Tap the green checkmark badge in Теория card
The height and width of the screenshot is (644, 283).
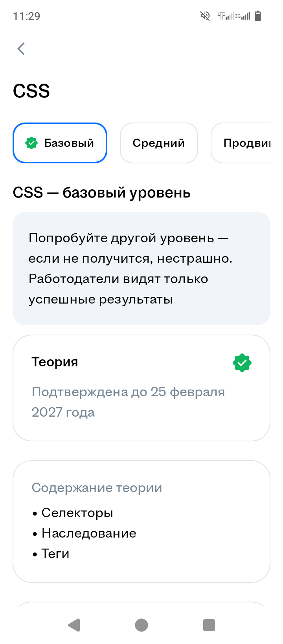coord(242,363)
